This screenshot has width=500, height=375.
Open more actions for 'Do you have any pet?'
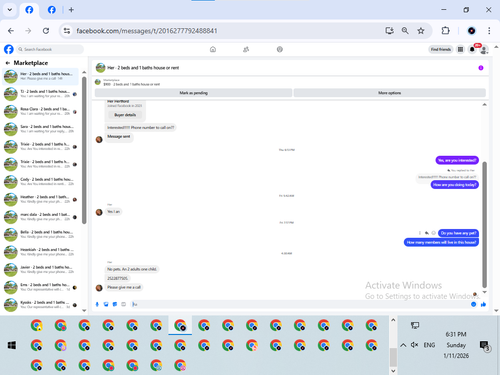[x=420, y=233]
